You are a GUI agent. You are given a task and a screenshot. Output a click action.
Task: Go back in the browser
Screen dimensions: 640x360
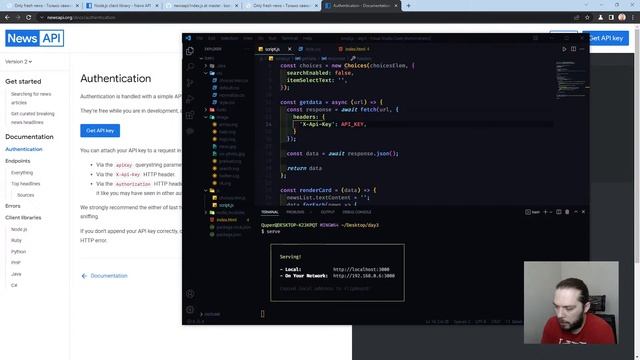pos(7,18)
